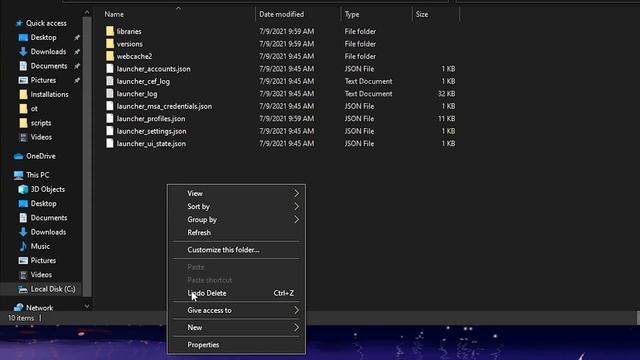Select the Videos item in Quick access

[41, 137]
